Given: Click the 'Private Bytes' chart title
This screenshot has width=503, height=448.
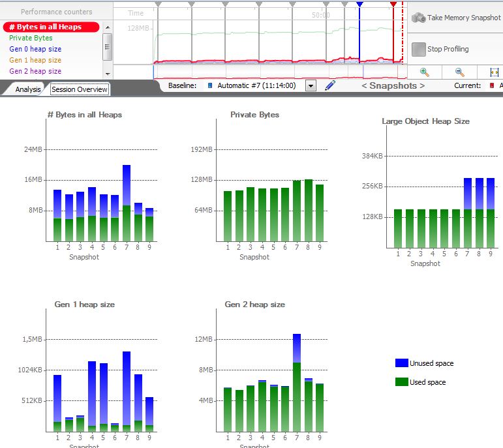Looking at the screenshot, I should coord(254,115).
